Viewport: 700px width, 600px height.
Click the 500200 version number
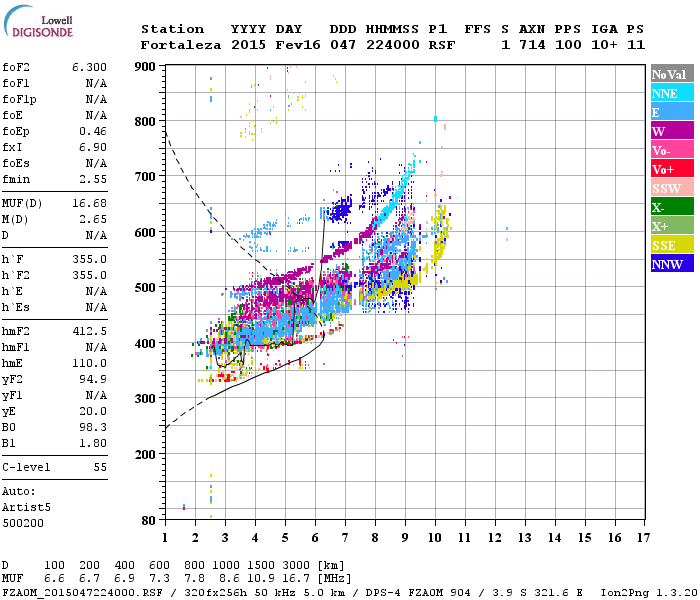pyautogui.click(x=23, y=524)
